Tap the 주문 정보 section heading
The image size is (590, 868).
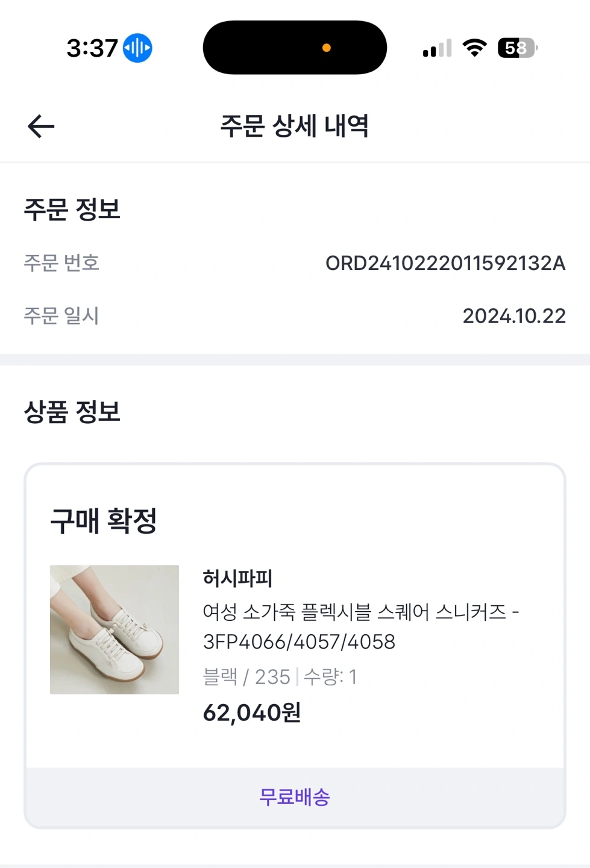click(72, 209)
